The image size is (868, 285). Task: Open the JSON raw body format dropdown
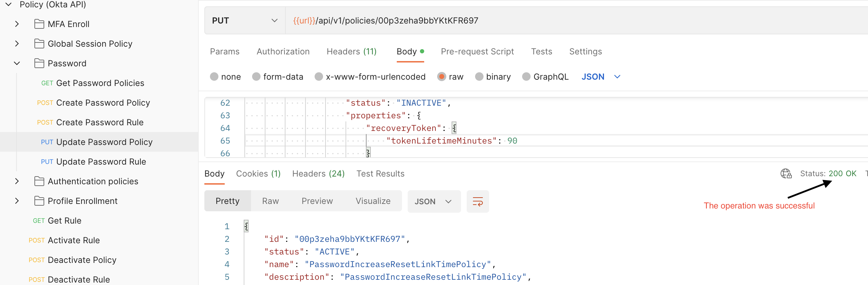click(601, 77)
